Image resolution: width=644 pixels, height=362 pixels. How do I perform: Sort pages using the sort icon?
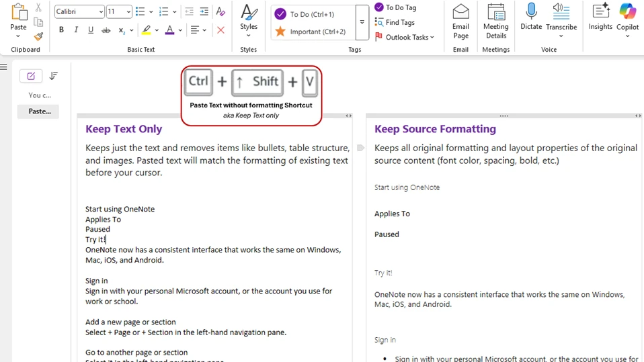[x=54, y=77]
